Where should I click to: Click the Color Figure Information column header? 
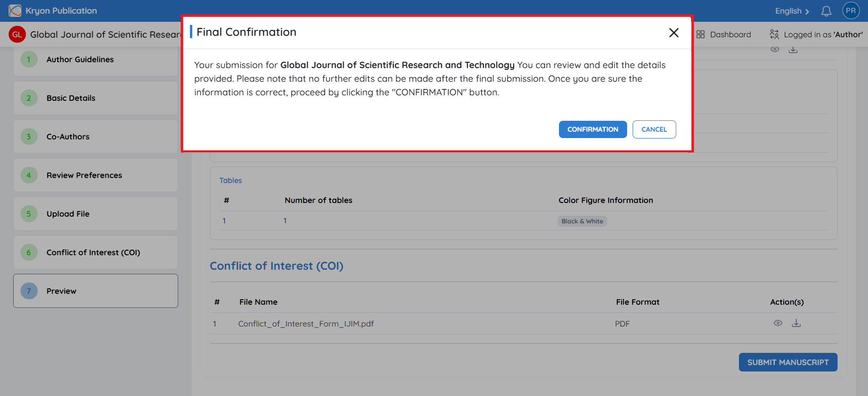(x=606, y=200)
